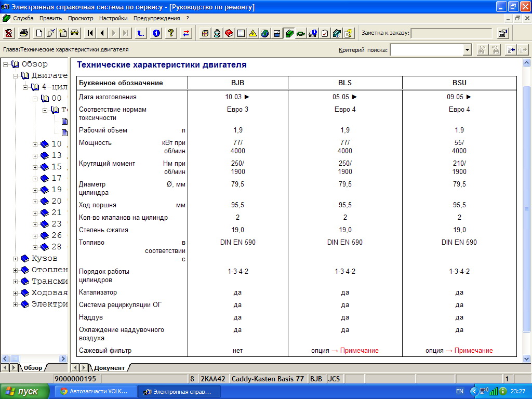
Task: Click the yellow car toolbar icon
Action: point(75,33)
